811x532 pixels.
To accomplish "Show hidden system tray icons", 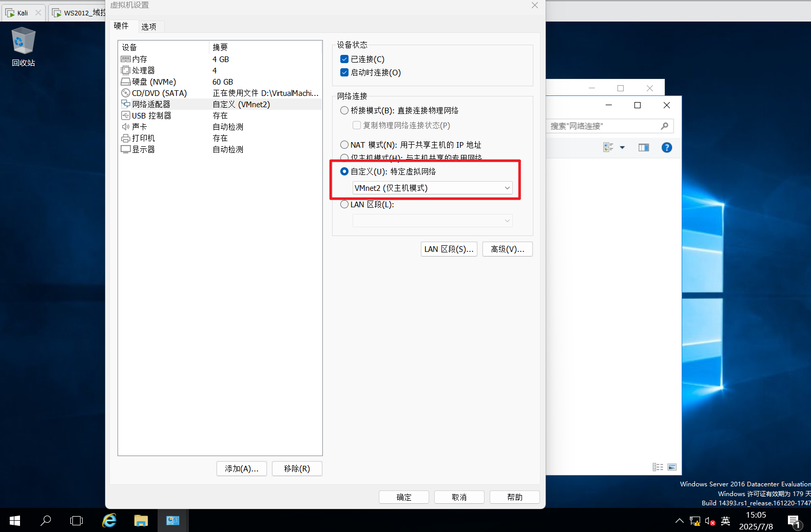I will coord(679,521).
